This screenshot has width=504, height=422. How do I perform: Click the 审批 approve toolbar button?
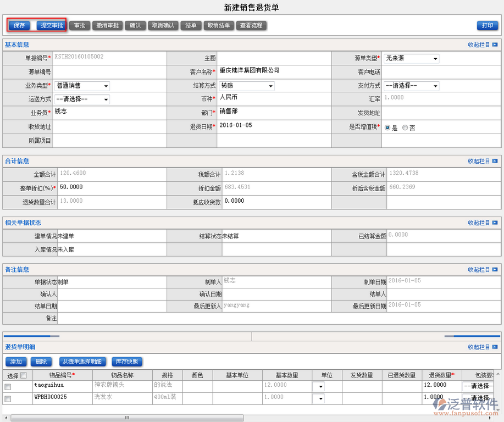pos(79,25)
